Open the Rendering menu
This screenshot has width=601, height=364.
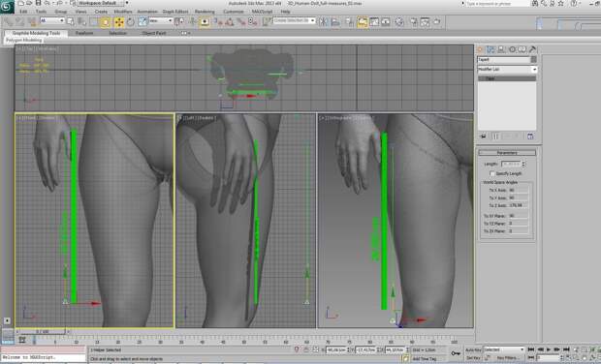[x=205, y=12]
